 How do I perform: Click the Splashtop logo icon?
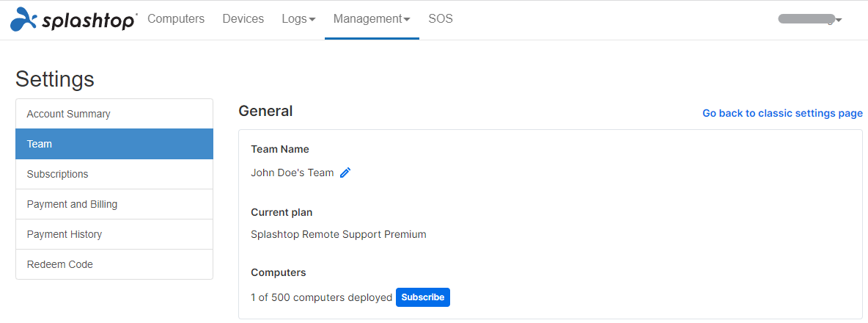pos(23,19)
